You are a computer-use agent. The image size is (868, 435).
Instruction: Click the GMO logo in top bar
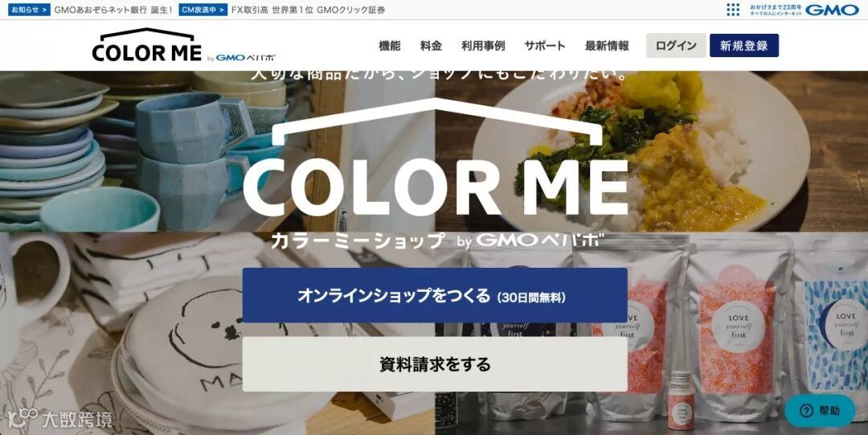tap(832, 10)
